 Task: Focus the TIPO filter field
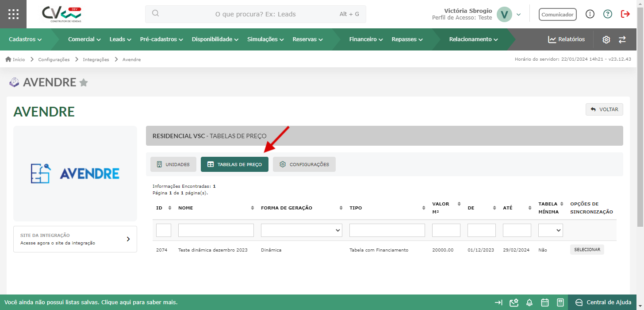387,230
